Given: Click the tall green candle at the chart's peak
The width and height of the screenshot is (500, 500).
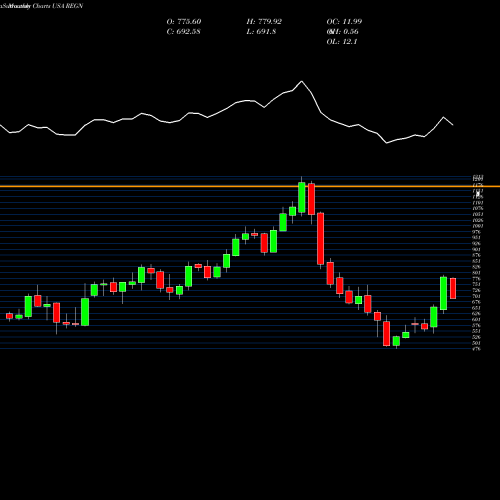Looking at the screenshot, I should (x=302, y=197).
